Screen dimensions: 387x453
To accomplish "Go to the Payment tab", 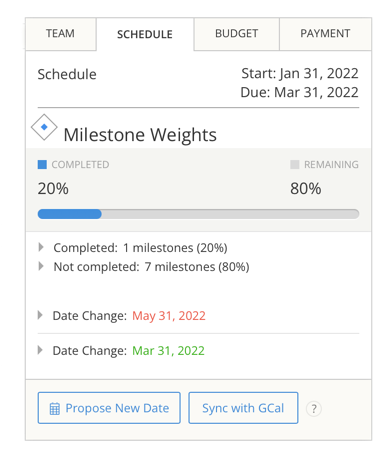I will click(x=325, y=34).
